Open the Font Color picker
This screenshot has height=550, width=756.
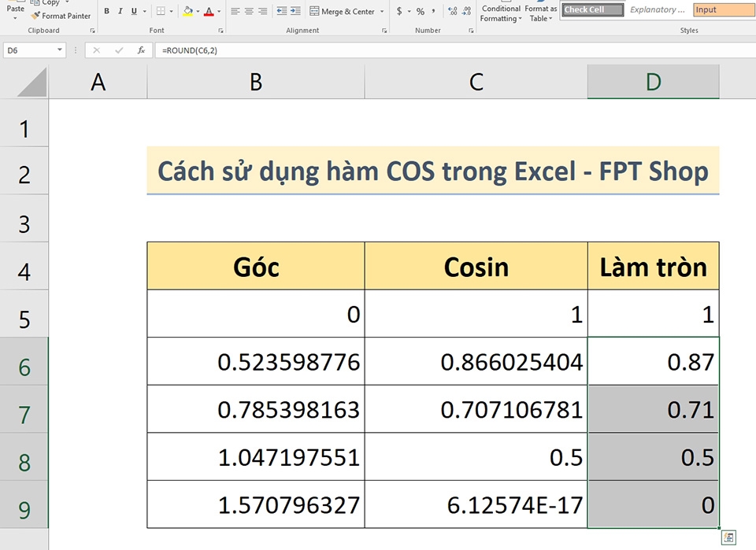point(217,12)
